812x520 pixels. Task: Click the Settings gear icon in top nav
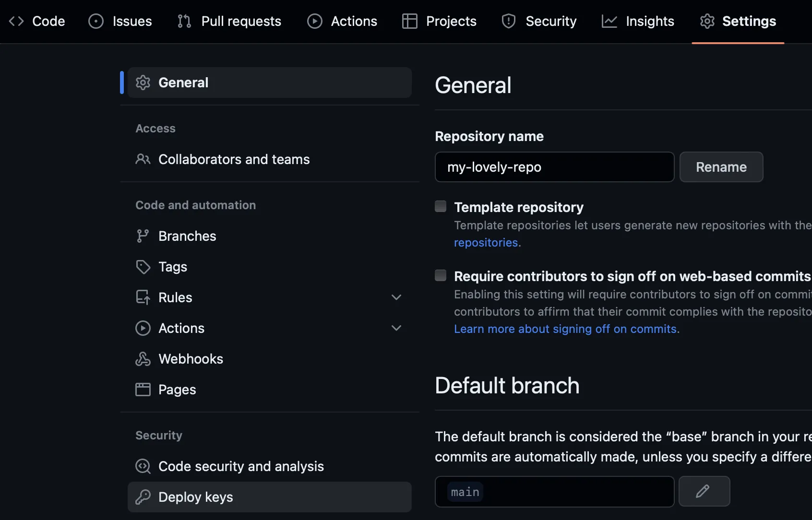[707, 21]
